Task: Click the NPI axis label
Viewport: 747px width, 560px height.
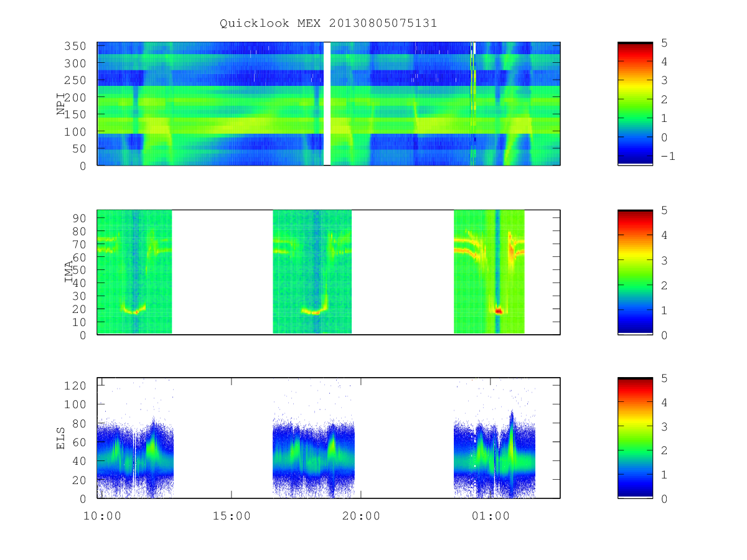Action: pos(61,103)
